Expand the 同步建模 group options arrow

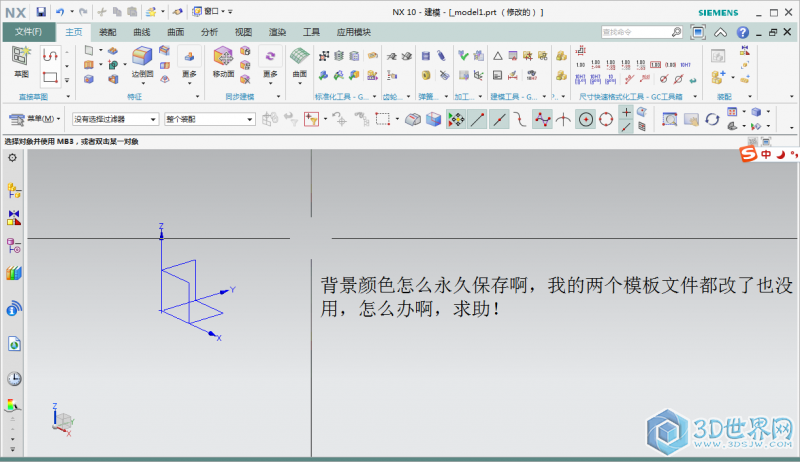tap(278, 96)
